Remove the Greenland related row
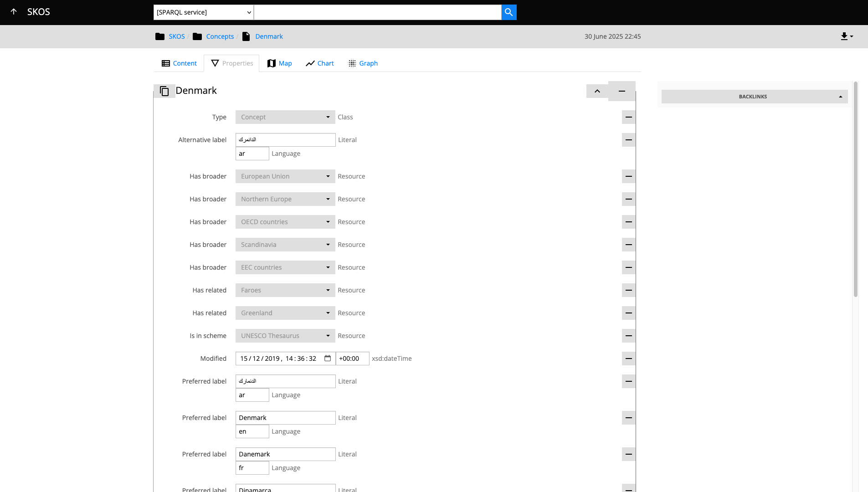Viewport: 868px width, 492px height. coord(629,313)
